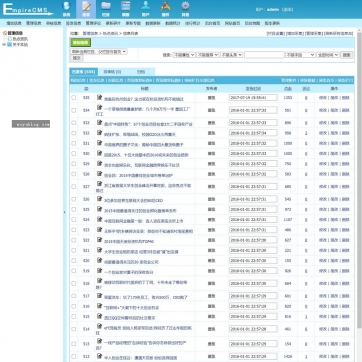This screenshot has width=362, height=362.
Task: Click the edit icon in row ID 522
Action: [99, 240]
